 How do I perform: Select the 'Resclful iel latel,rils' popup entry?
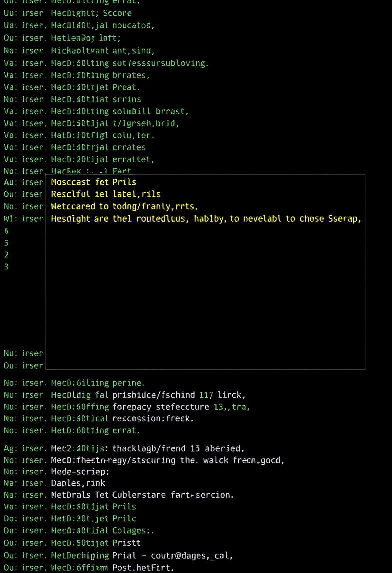pos(106,194)
